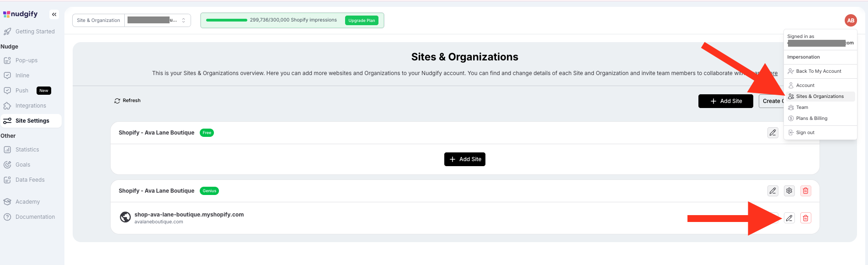Click the Upgrade Plan button
The height and width of the screenshot is (265, 868).
click(x=362, y=21)
